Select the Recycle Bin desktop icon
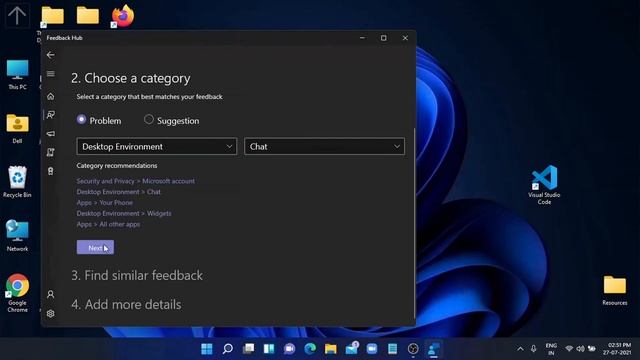 pos(17,182)
